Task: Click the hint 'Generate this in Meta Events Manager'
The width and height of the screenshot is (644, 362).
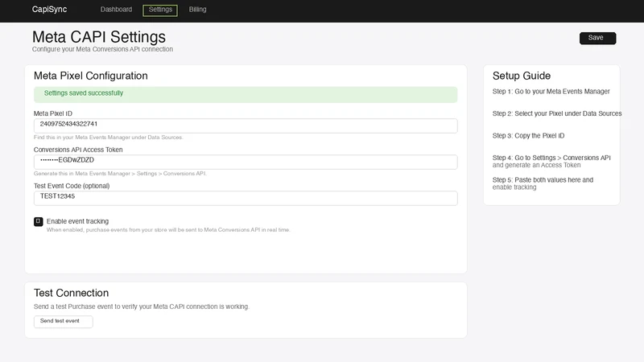Action: (120, 174)
